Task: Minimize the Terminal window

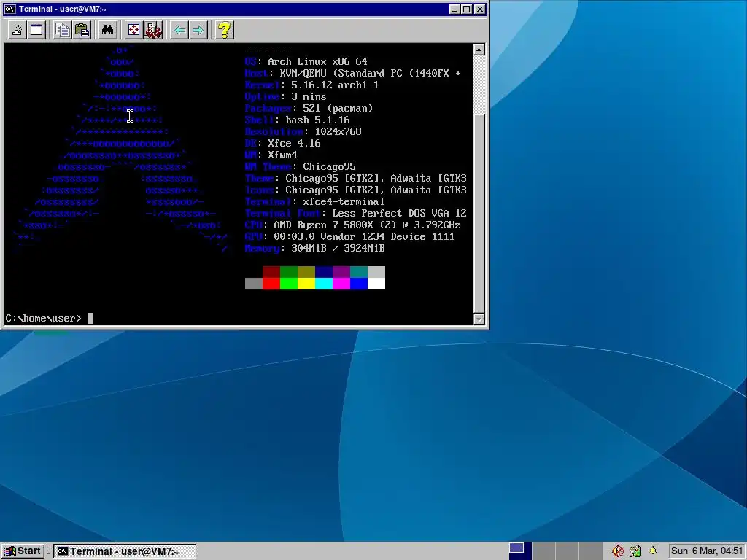Action: click(454, 9)
